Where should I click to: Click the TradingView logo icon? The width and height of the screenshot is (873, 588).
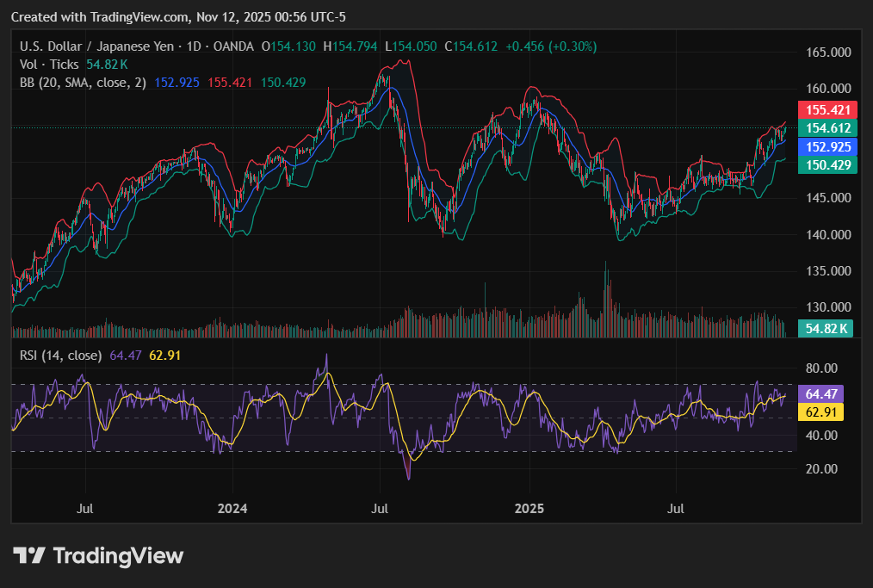pos(29,556)
